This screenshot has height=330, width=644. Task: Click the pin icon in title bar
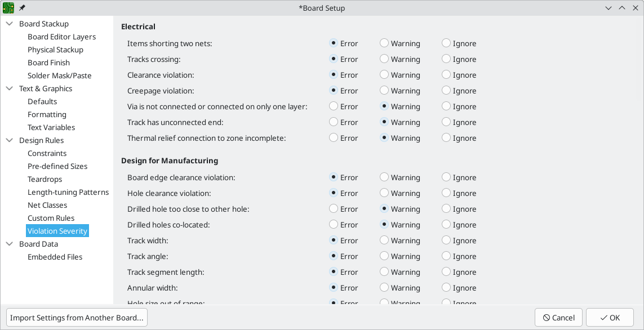click(22, 8)
